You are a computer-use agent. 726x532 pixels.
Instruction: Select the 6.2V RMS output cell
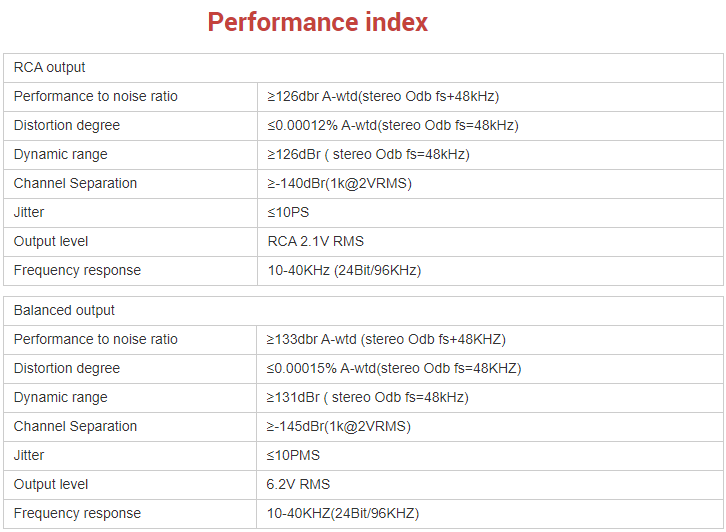[298, 485]
